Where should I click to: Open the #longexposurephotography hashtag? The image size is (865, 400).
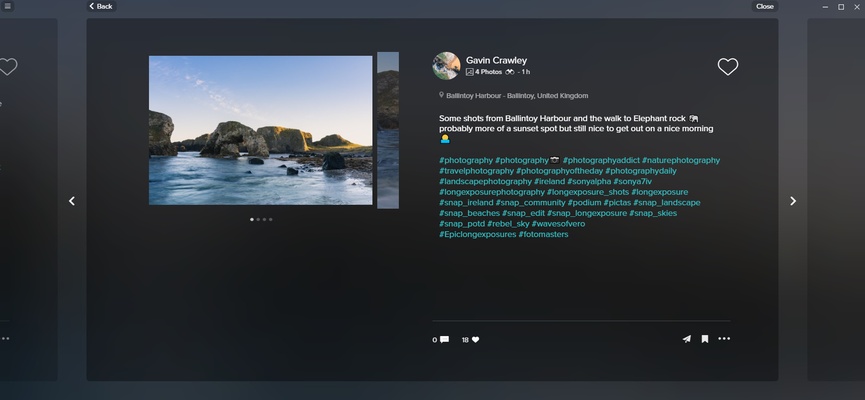pyautogui.click(x=492, y=192)
